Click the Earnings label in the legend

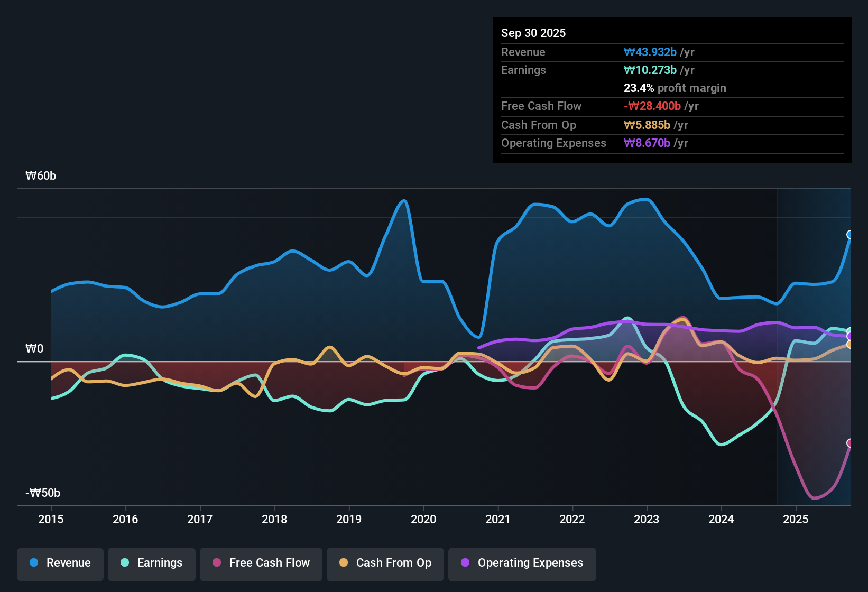coord(159,563)
